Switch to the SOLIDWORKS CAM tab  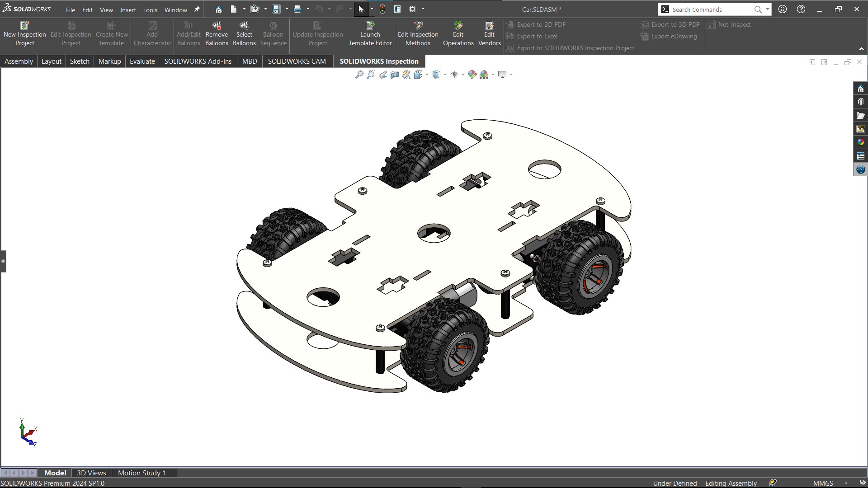(x=297, y=61)
